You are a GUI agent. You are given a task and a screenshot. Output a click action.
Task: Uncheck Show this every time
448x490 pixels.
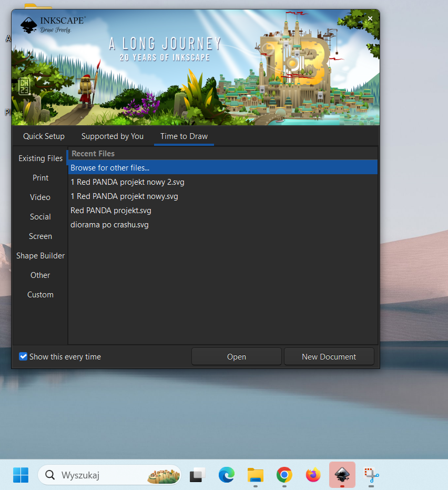pyautogui.click(x=23, y=356)
